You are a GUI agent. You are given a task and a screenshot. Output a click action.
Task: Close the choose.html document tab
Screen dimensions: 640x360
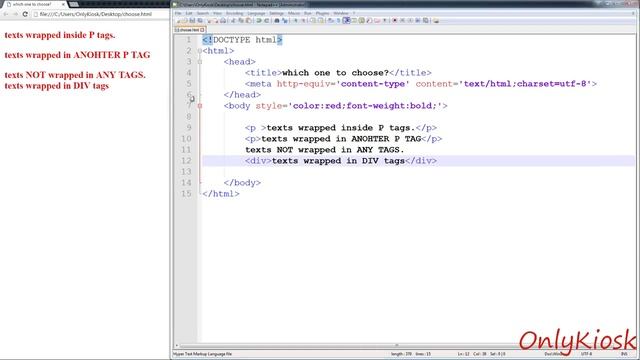pos(202,30)
